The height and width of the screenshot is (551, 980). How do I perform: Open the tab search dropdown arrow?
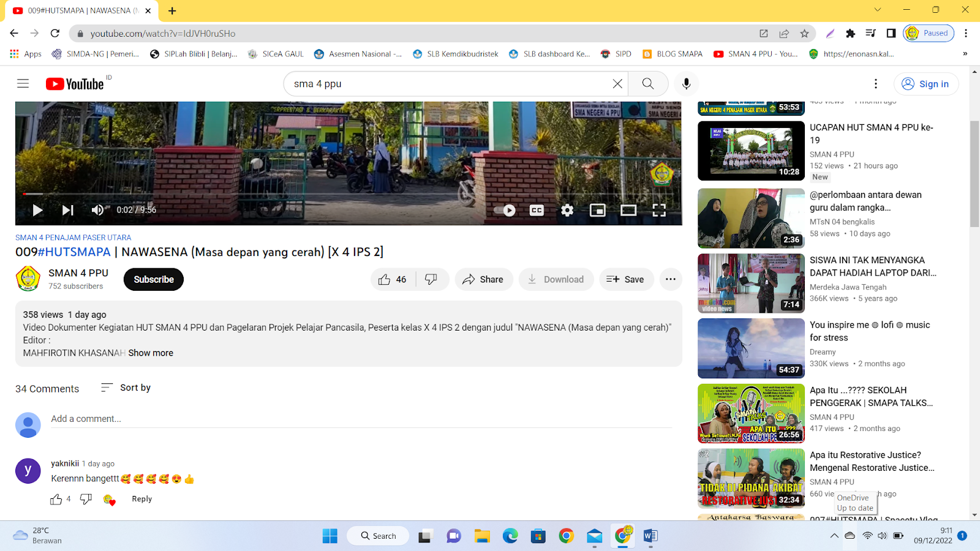click(877, 10)
